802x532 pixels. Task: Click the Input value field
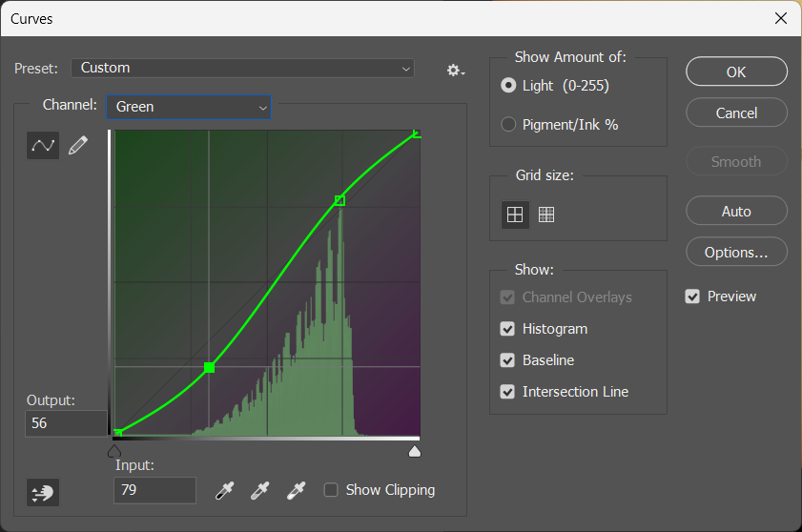[x=154, y=490]
